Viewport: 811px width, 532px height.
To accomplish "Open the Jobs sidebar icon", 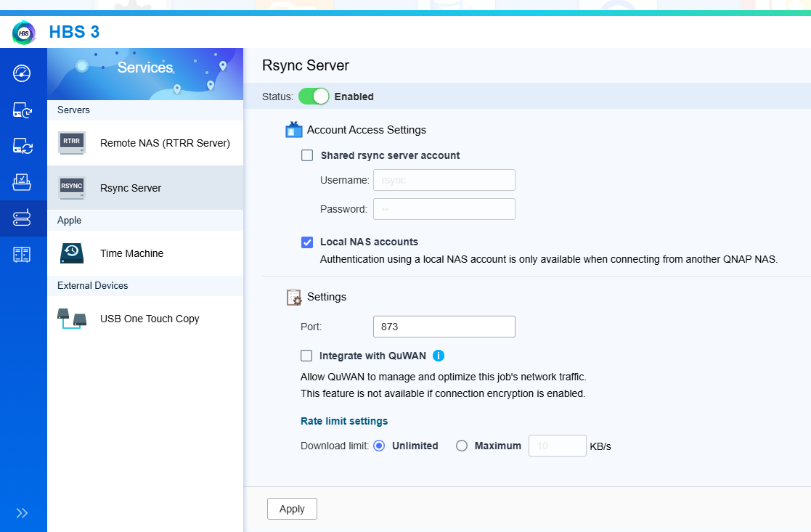I will point(23,182).
